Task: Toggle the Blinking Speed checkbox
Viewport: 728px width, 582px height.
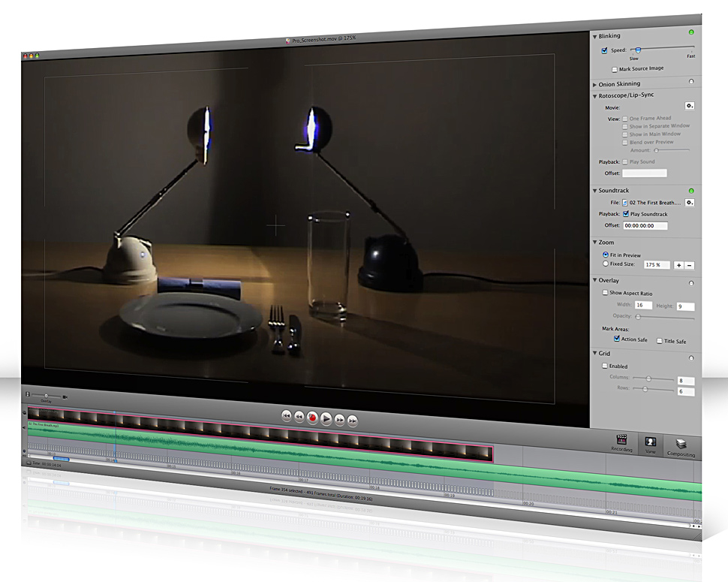Action: pos(604,50)
